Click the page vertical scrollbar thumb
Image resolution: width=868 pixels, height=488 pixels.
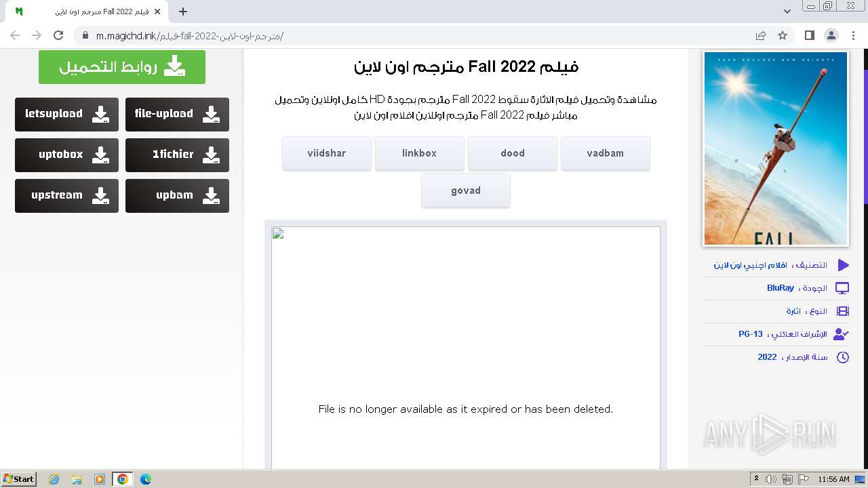tap(865, 136)
